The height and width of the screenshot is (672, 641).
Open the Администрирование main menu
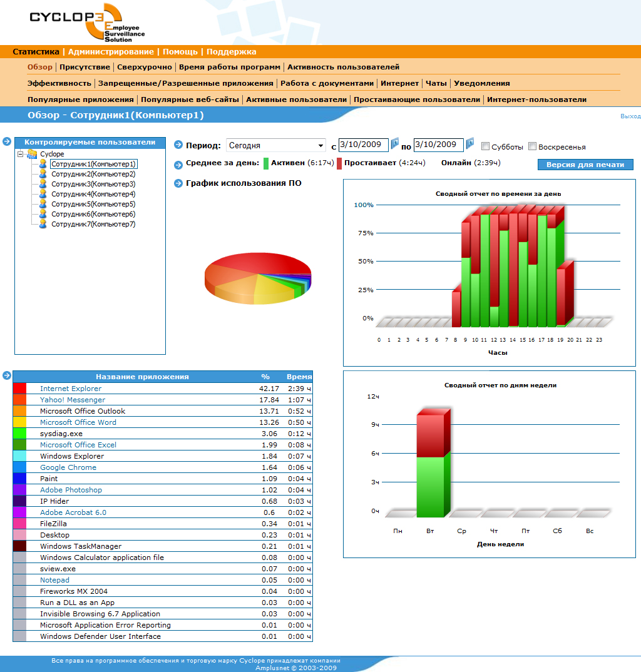(111, 52)
